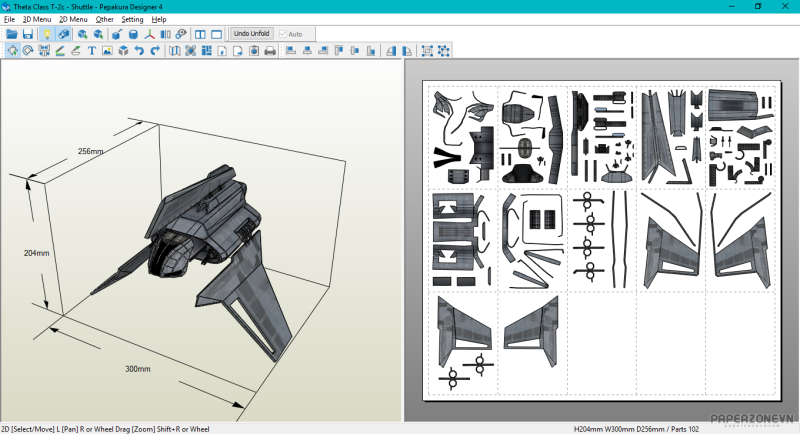Open the Help menu
Screen dimensions: 800x434
(159, 19)
